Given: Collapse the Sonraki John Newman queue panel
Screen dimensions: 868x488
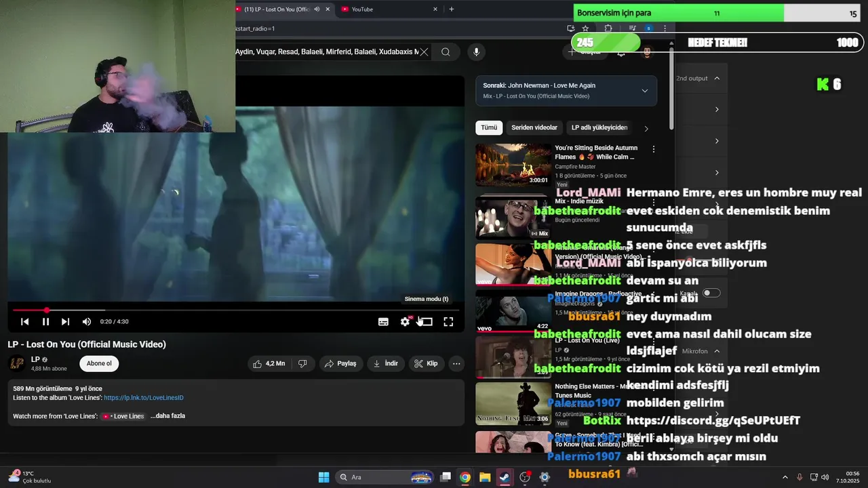Looking at the screenshot, I should (644, 91).
